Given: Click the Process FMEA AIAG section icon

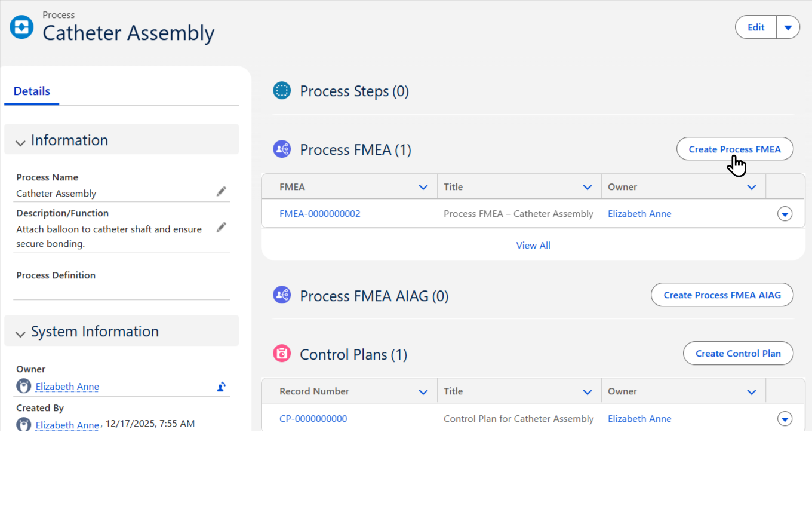Looking at the screenshot, I should (x=281, y=295).
